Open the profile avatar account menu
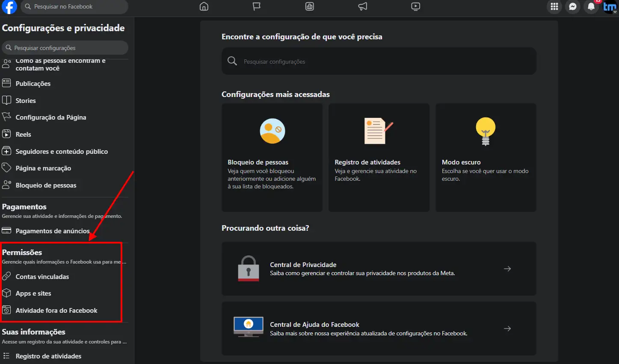Screen dimensions: 619x364 (x=610, y=7)
